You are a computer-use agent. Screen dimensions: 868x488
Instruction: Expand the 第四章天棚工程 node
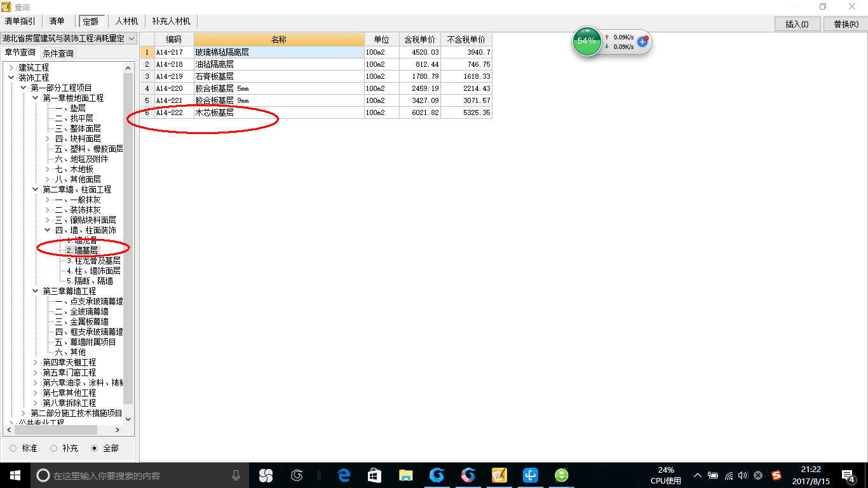click(x=35, y=362)
